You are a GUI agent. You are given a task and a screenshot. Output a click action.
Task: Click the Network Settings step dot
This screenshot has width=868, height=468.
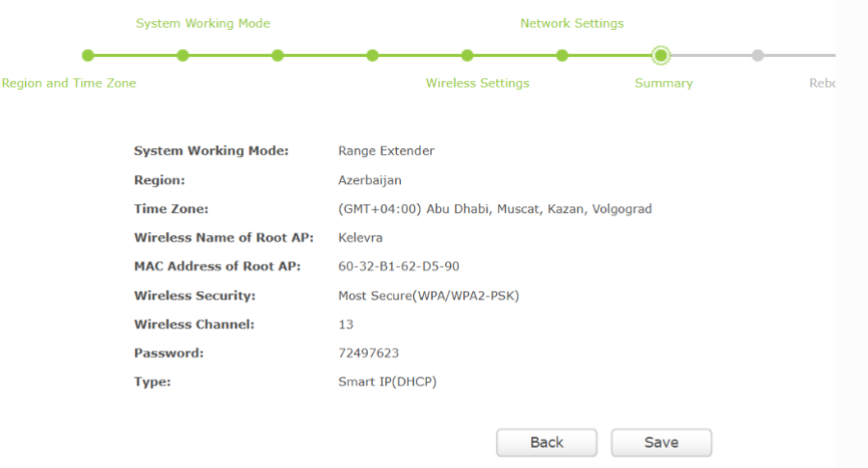pyautogui.click(x=562, y=56)
